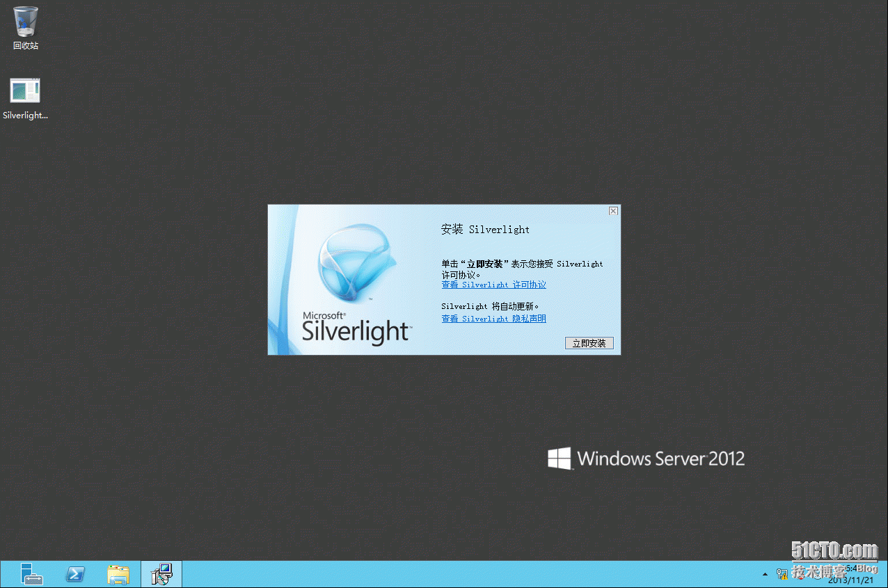Click the network warning tray icon
Viewport: 888px width, 588px height.
pyautogui.click(x=782, y=574)
